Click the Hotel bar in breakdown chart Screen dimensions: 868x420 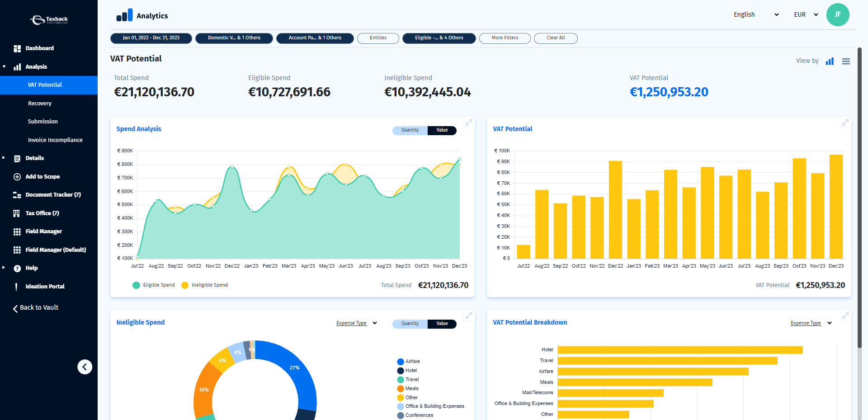680,350
